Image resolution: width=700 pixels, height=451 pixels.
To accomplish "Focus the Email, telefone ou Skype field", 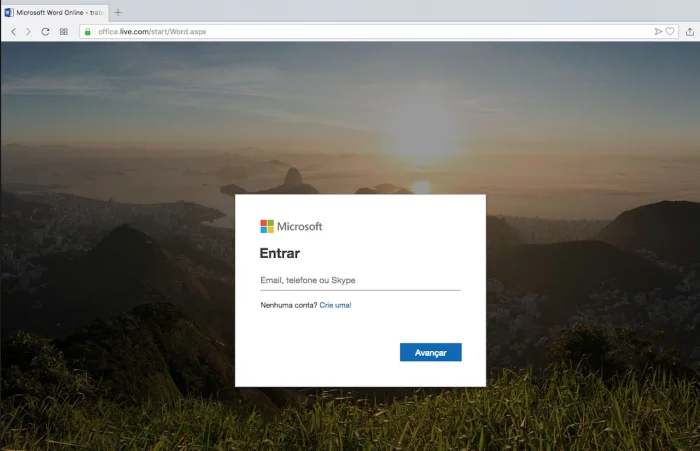I will point(360,280).
